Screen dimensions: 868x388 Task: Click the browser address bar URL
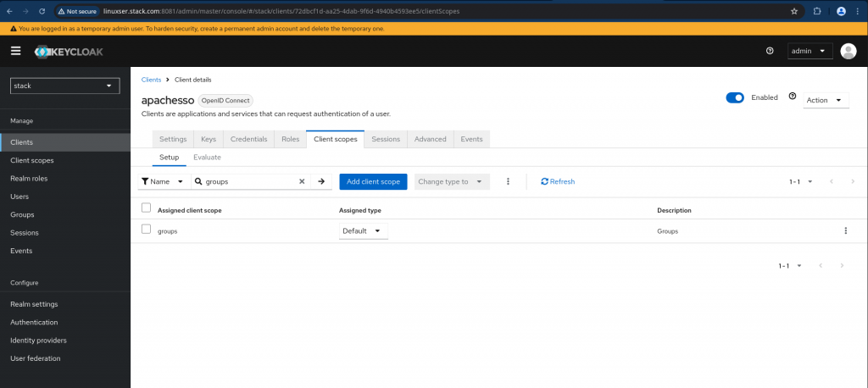tap(281, 11)
